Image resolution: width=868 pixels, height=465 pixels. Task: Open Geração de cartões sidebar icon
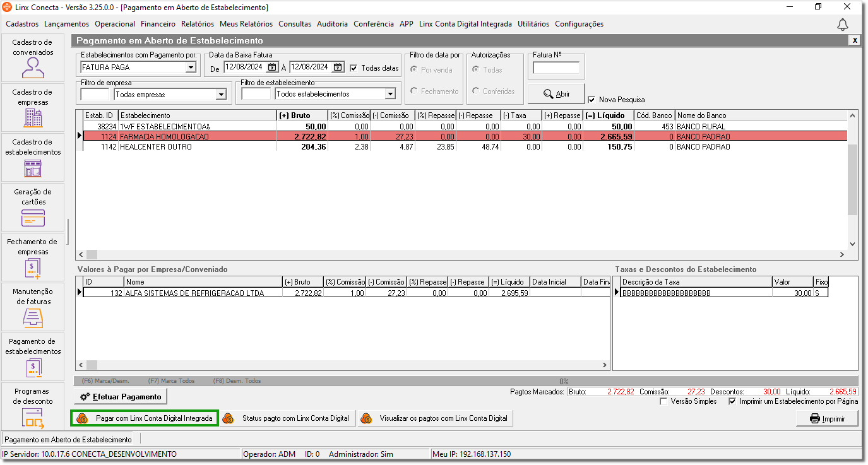[33, 208]
